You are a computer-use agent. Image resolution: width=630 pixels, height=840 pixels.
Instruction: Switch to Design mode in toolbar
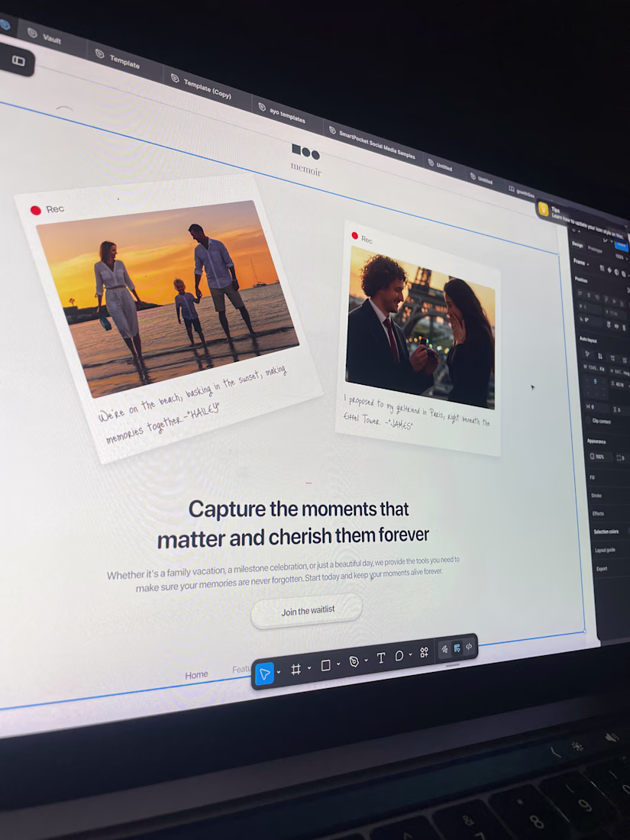click(457, 648)
